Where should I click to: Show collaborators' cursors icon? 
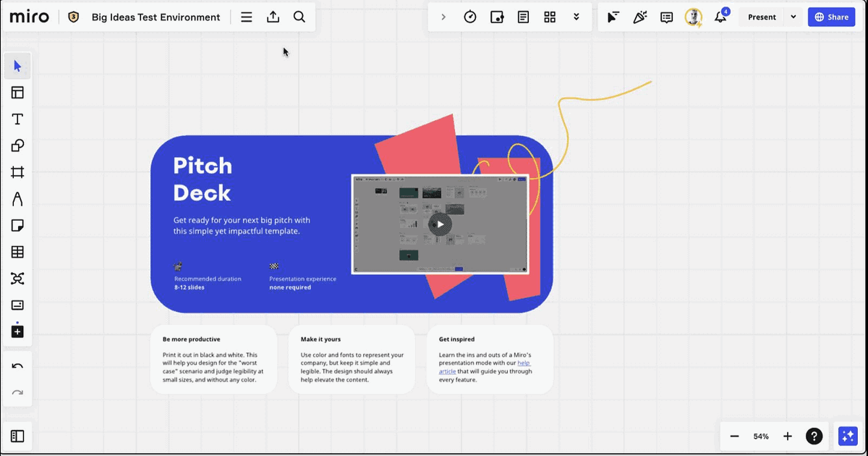click(613, 17)
